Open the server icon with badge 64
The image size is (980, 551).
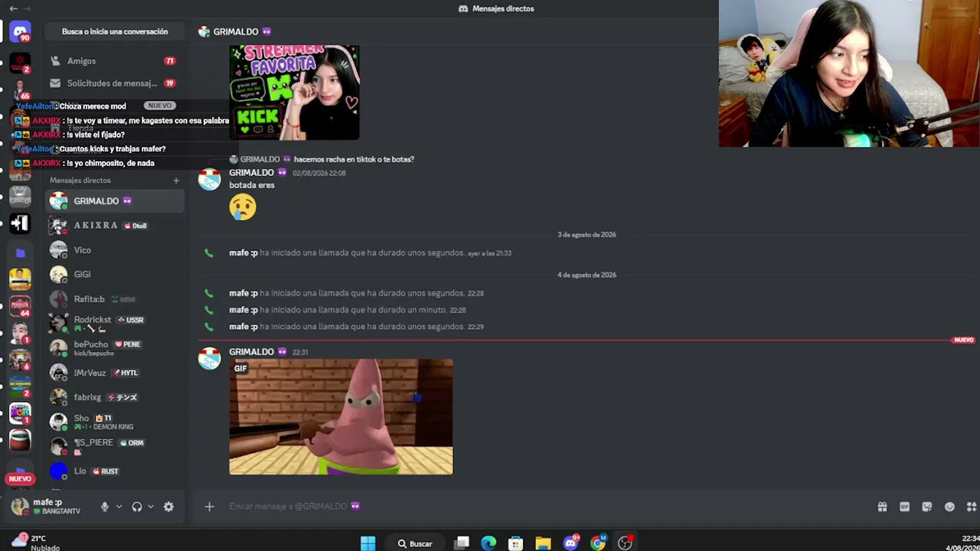pyautogui.click(x=20, y=305)
